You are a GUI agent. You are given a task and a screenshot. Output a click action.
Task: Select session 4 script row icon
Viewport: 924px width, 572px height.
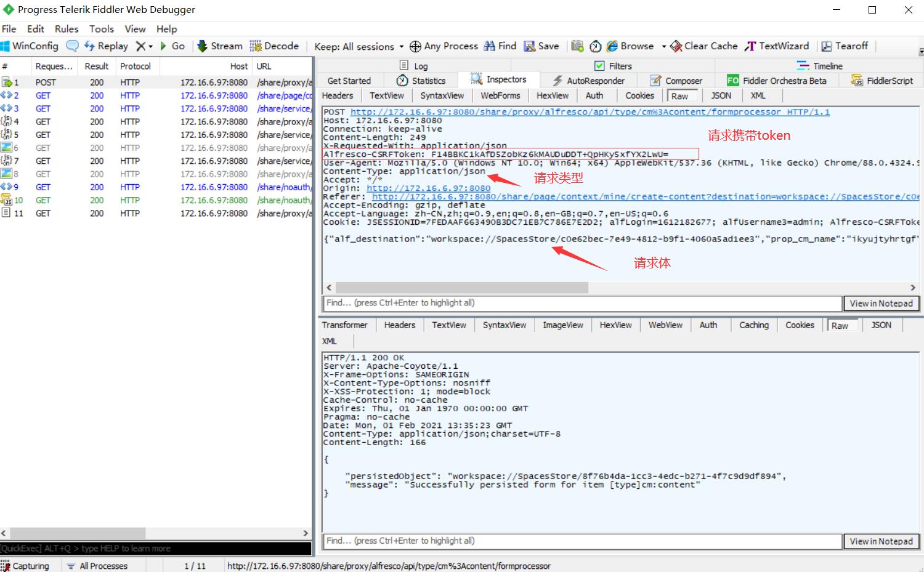pyautogui.click(x=7, y=121)
